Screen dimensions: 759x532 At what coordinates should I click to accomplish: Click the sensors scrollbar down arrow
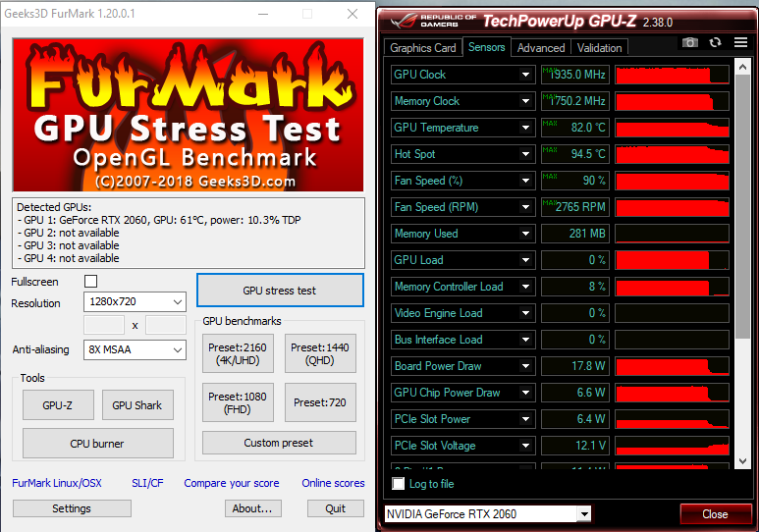pyautogui.click(x=742, y=461)
